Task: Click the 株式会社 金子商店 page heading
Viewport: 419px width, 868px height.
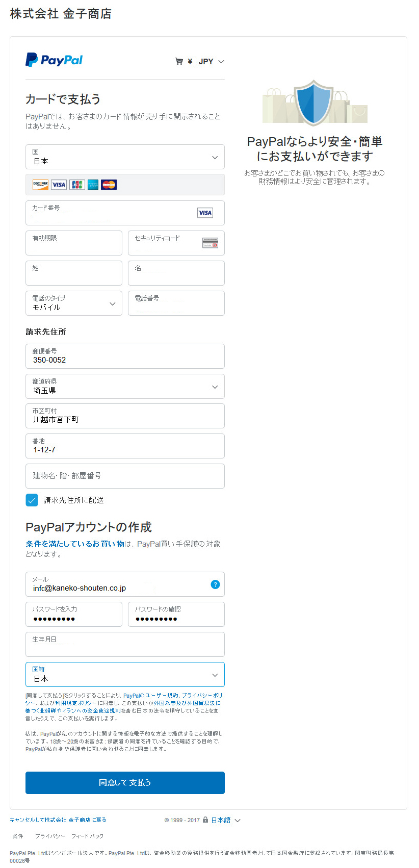Action: click(x=61, y=14)
